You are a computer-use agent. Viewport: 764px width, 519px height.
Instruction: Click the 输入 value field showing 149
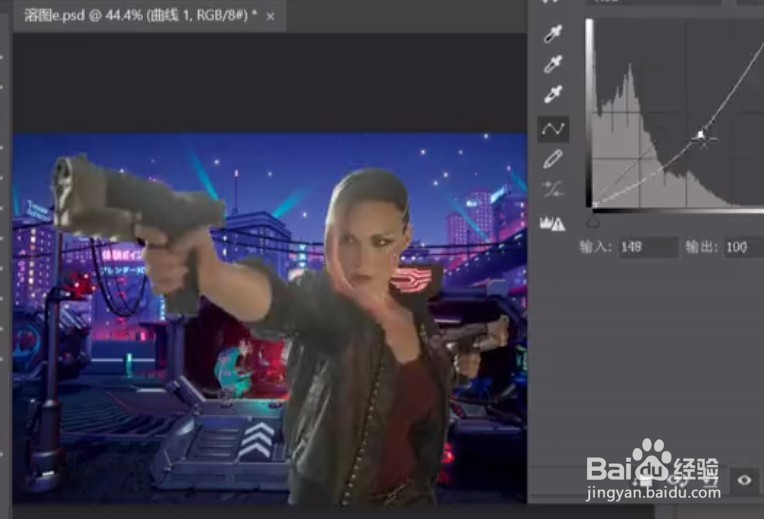pyautogui.click(x=648, y=248)
